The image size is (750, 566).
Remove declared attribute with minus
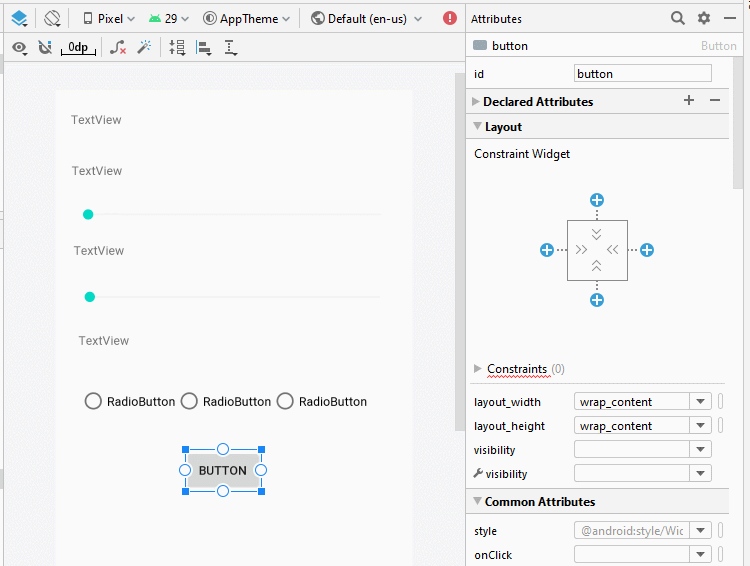tap(715, 100)
